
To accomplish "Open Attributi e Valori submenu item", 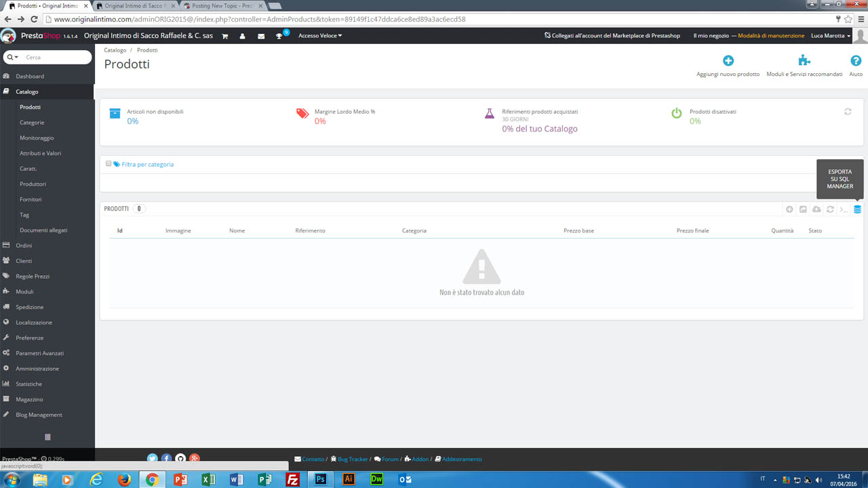I will point(41,153).
